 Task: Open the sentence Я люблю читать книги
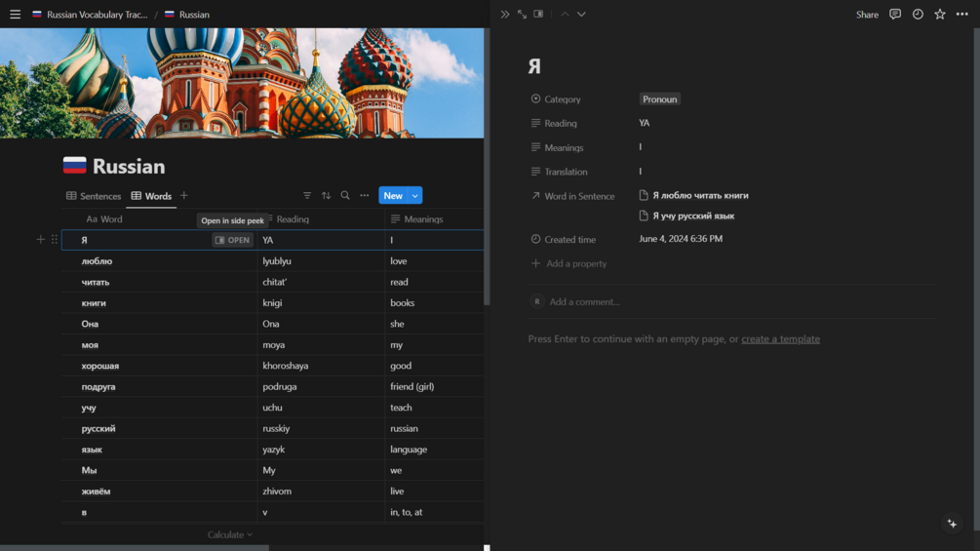click(x=693, y=196)
